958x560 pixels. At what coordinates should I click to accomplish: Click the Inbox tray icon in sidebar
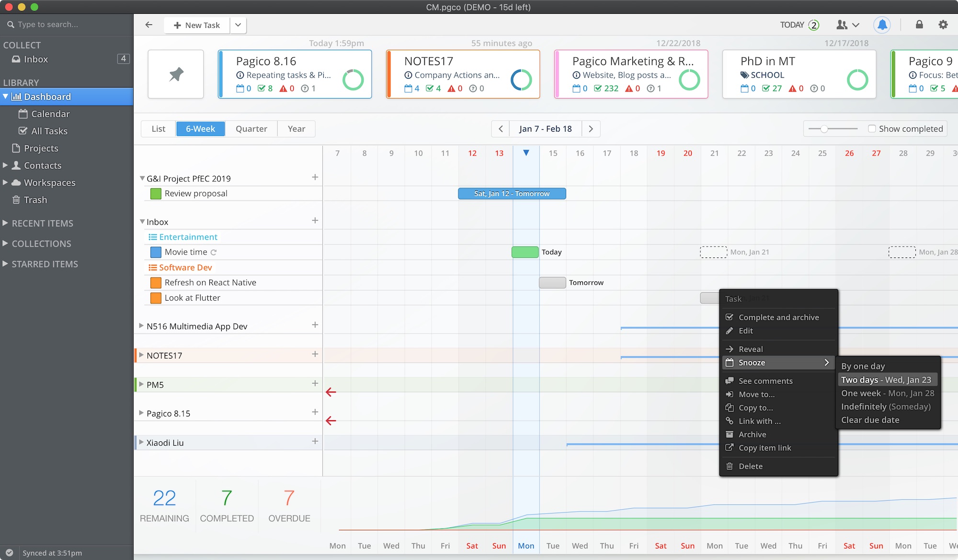[x=16, y=59]
